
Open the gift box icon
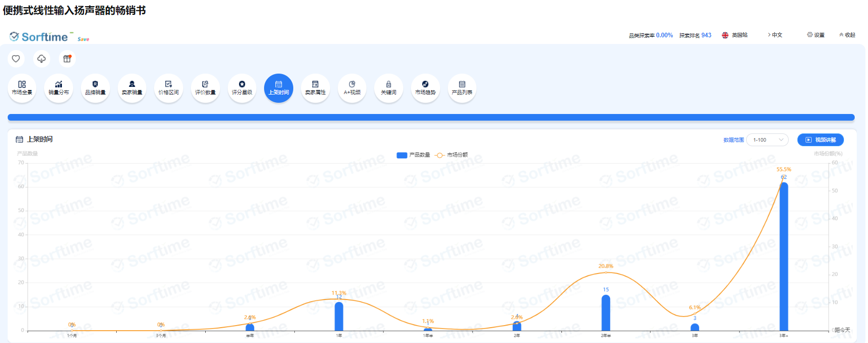[x=67, y=59]
